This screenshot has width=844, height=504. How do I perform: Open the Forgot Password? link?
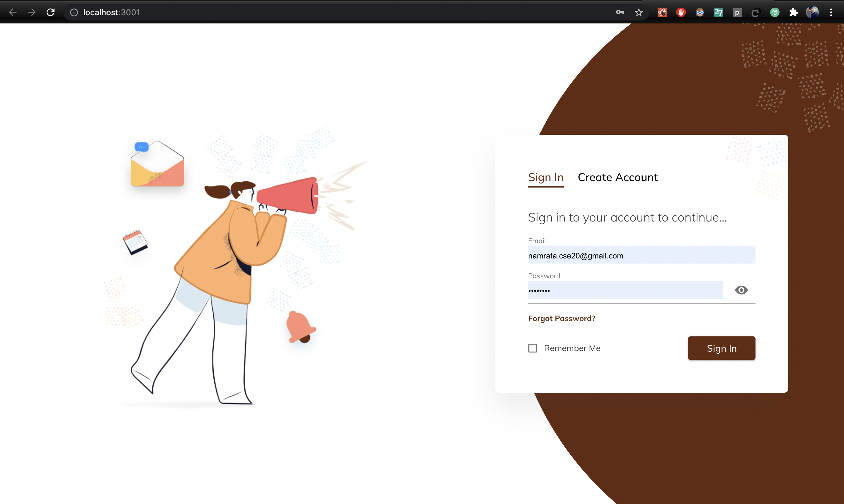click(562, 319)
